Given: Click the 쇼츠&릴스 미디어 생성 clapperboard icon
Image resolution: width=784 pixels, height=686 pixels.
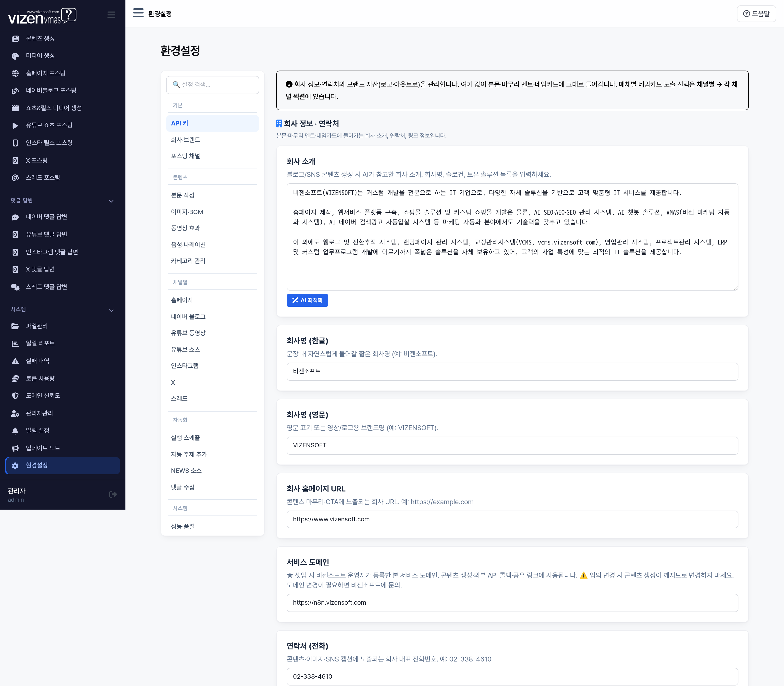Looking at the screenshot, I should click(15, 108).
